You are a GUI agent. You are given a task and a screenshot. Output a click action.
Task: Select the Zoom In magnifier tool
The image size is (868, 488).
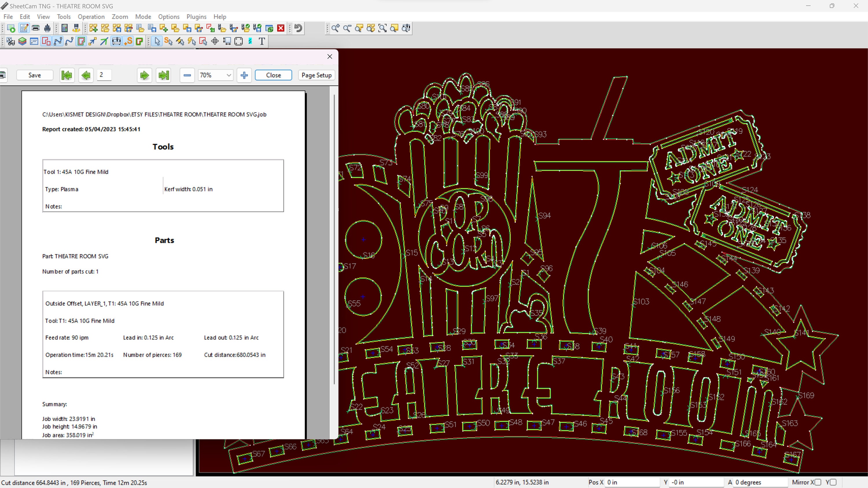point(335,28)
